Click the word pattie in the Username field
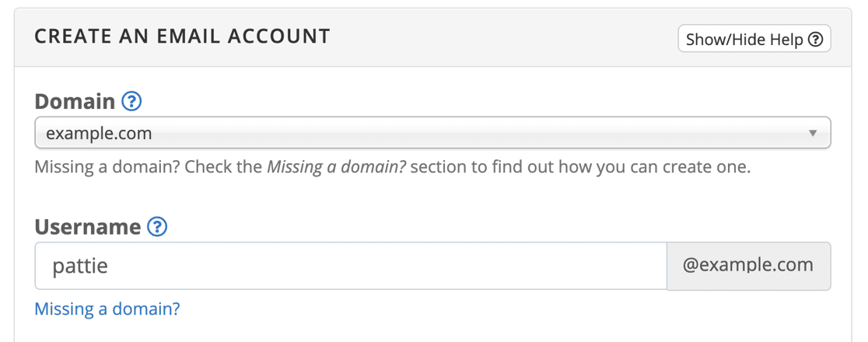Screen dimensions: 868x342 (80, 267)
